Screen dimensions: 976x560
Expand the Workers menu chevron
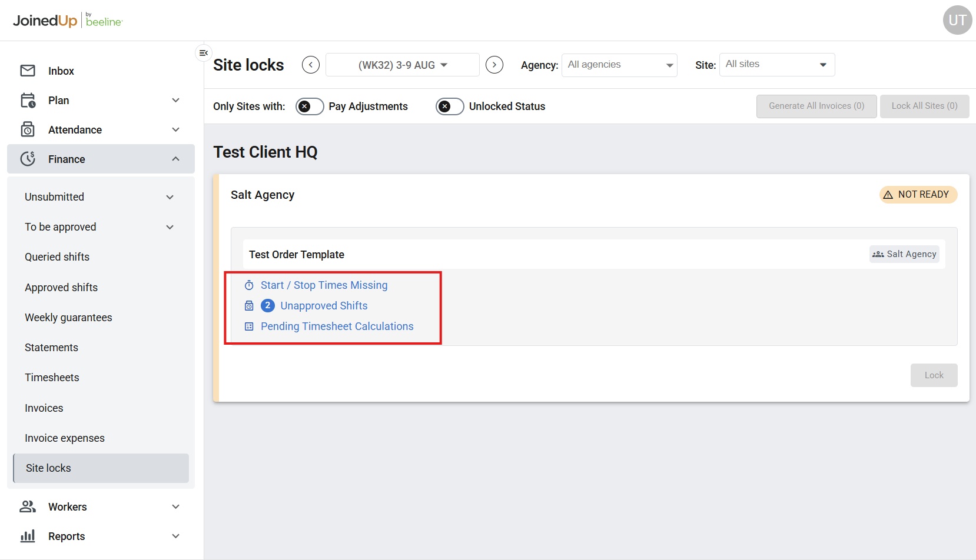(175, 506)
